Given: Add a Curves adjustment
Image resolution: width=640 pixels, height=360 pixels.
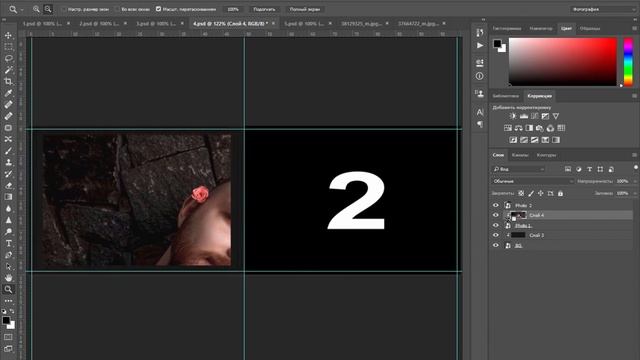Looking at the screenshot, I should [x=534, y=116].
